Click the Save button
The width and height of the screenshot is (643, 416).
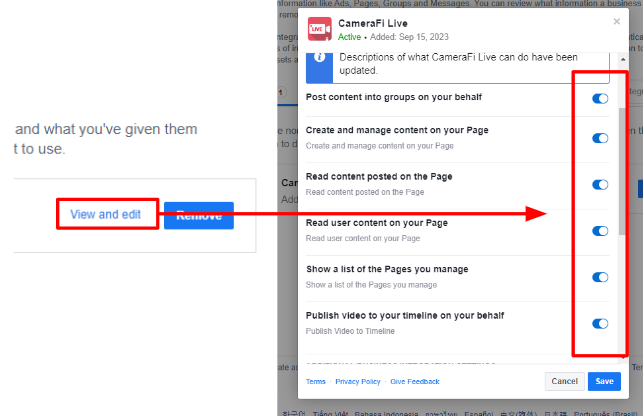point(604,382)
